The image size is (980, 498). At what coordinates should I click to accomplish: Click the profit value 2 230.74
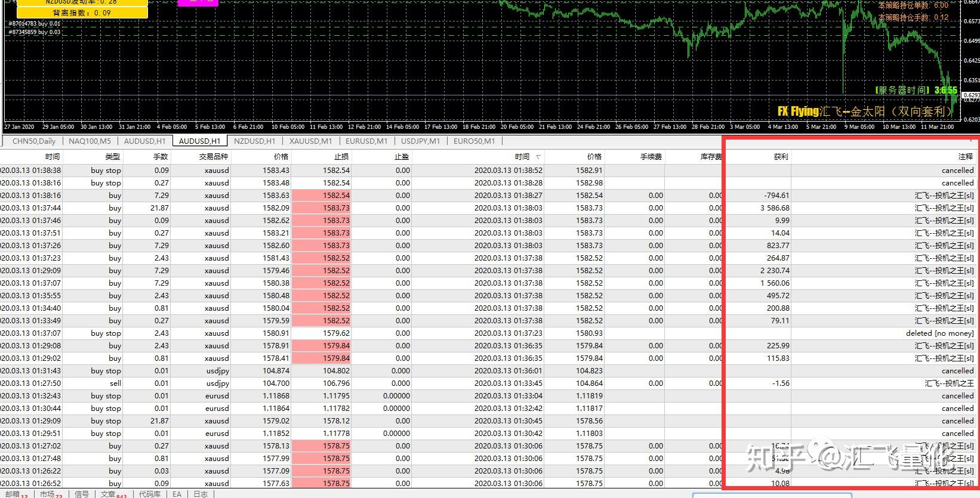tap(775, 271)
